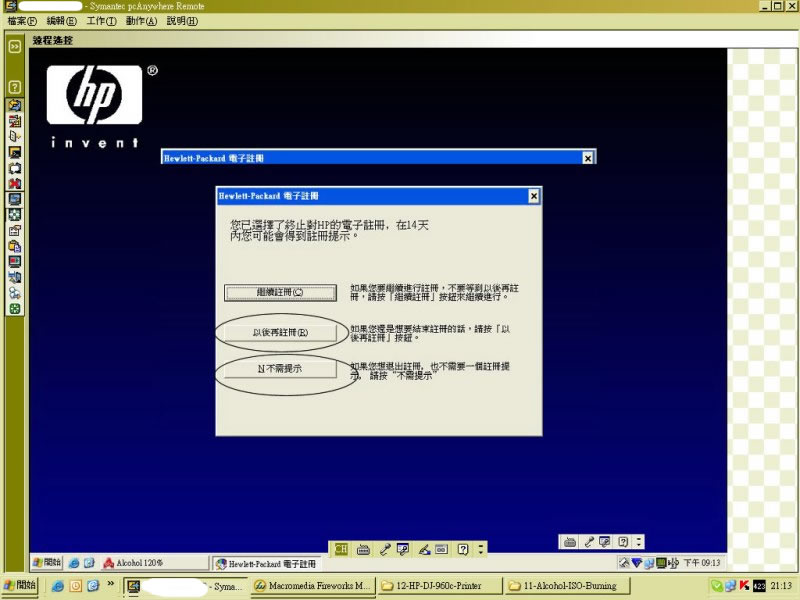
Task: Click Symantec pcAnywhere taskbar button
Action: (x=186, y=586)
